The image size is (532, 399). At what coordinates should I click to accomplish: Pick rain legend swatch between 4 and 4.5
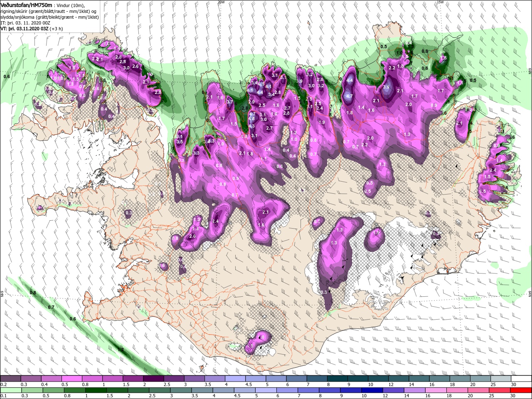[223, 390]
